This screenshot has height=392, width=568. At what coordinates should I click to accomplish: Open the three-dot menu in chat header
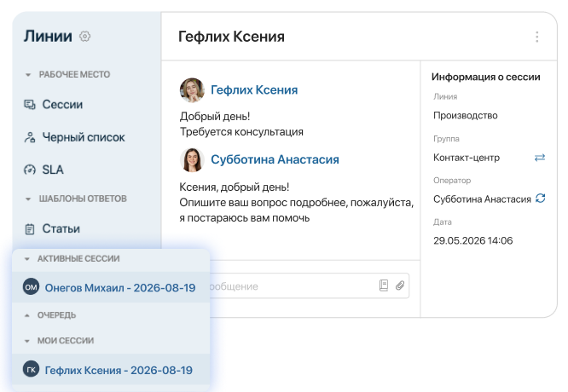click(x=536, y=37)
